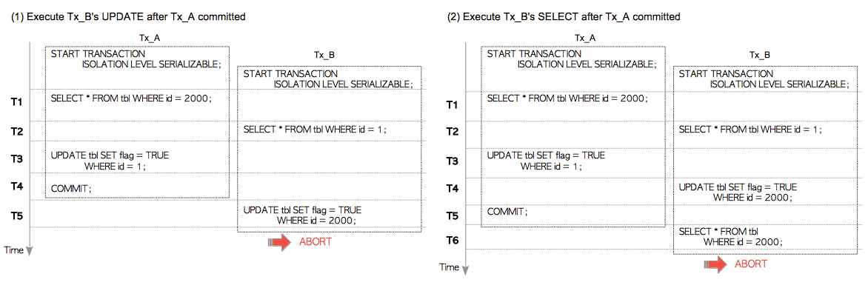Select the Tx_B label in diagram 2
Image resolution: width=868 pixels, height=288 pixels.
[x=760, y=56]
